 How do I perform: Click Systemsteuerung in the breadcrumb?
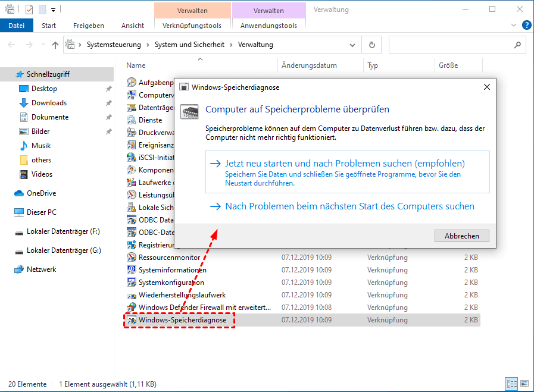pos(114,45)
